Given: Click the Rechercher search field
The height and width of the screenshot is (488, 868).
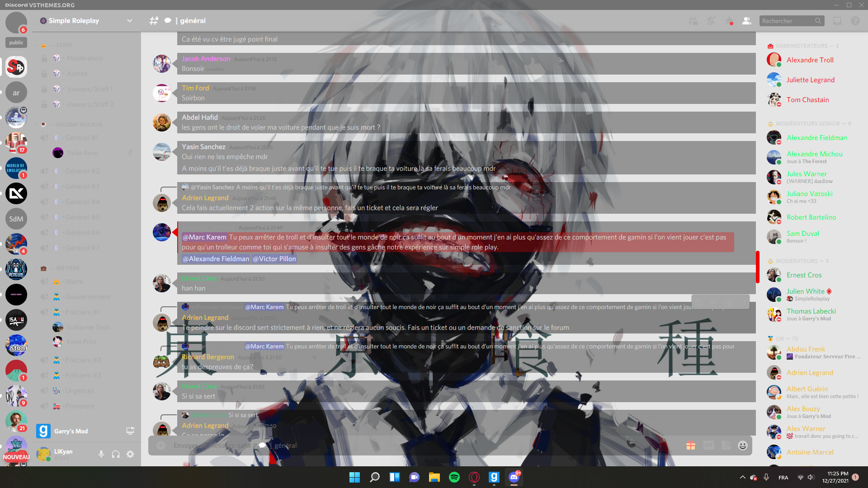Looking at the screenshot, I should pyautogui.click(x=792, y=21).
